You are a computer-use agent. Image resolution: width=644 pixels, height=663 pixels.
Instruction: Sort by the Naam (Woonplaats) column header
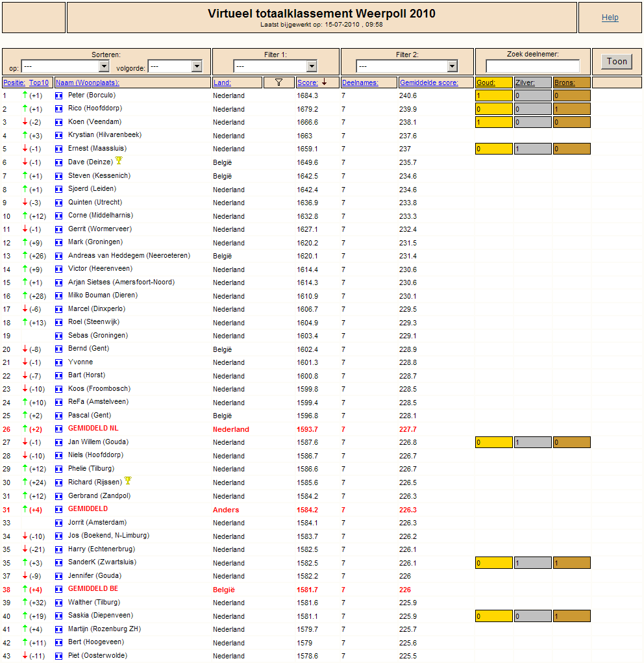coord(87,82)
